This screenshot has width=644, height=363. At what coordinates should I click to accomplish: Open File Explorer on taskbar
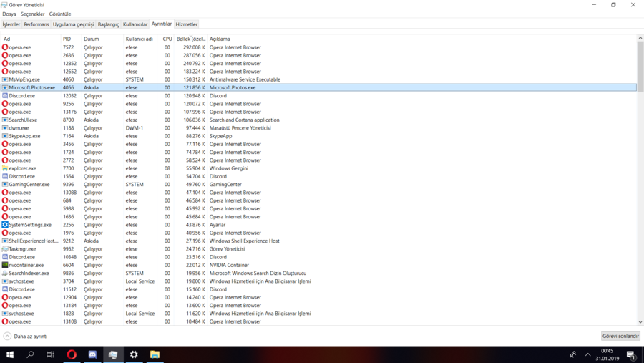155,354
